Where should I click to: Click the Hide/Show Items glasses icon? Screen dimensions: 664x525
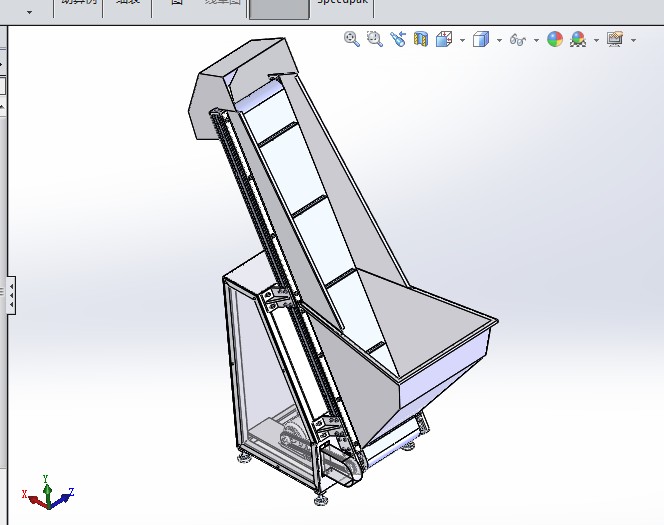click(x=518, y=40)
